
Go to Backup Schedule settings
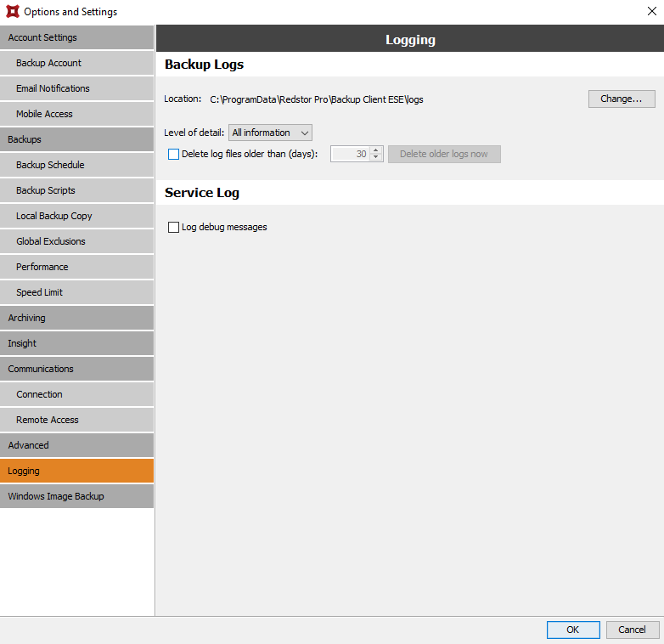coord(76,165)
